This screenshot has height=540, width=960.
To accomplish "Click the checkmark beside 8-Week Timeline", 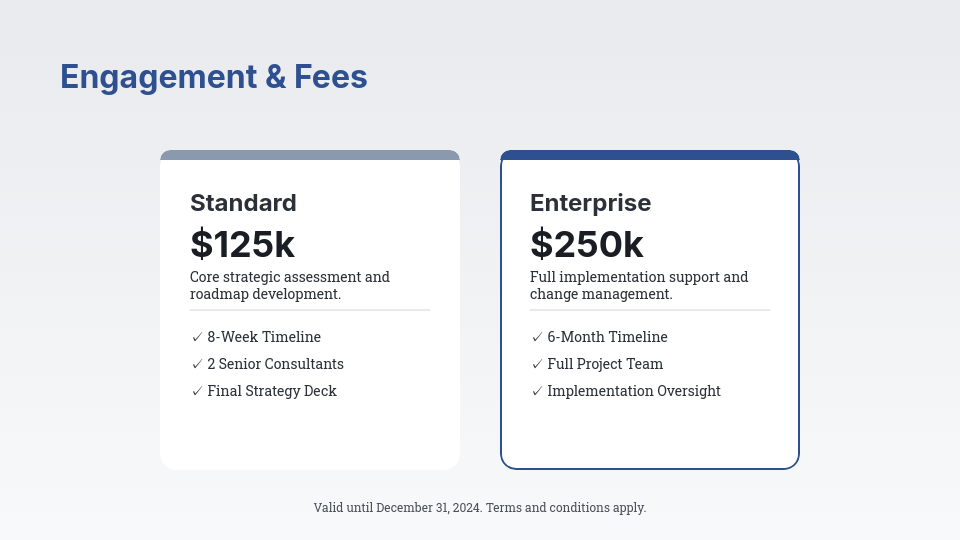I will 197,338.
